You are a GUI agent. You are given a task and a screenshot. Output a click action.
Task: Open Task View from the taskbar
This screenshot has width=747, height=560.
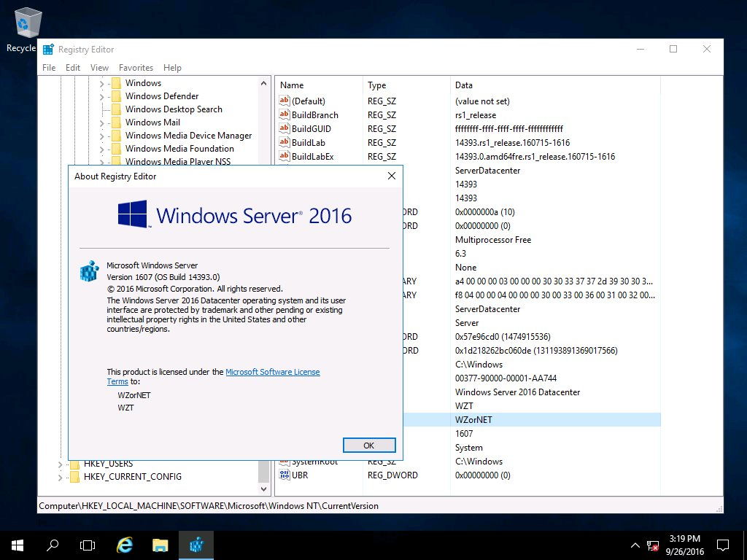point(88,545)
